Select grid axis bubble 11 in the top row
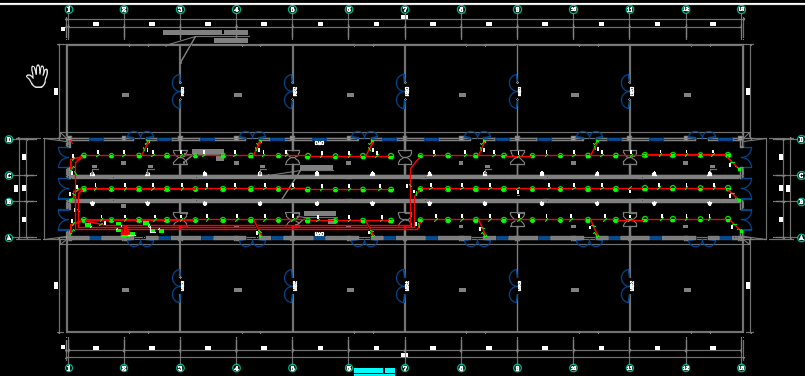Image resolution: width=805 pixels, height=376 pixels. coord(629,9)
